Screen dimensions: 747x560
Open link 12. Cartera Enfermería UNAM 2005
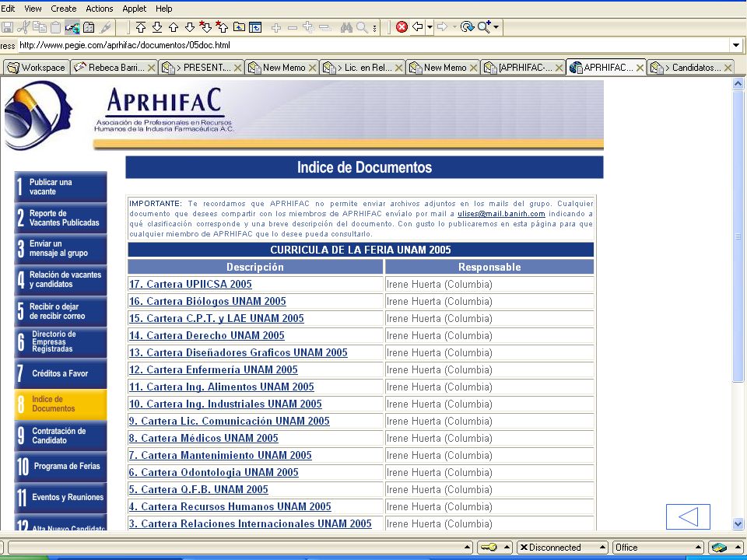(213, 370)
